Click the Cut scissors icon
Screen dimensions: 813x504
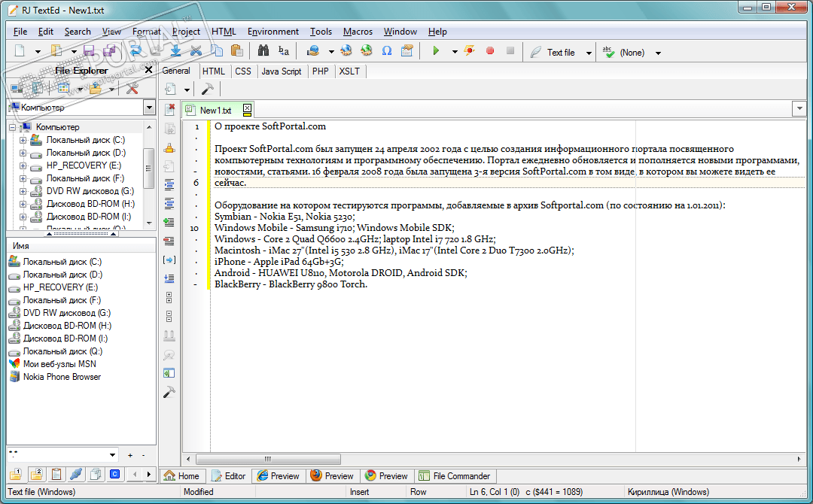point(196,50)
